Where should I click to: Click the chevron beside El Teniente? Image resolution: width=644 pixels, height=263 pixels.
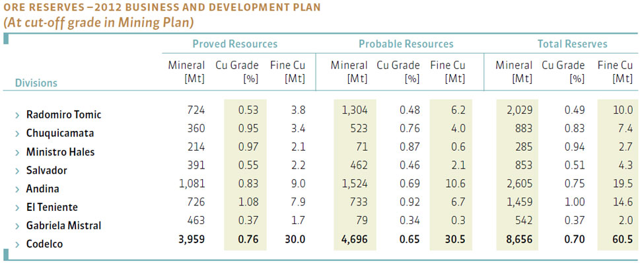(x=17, y=208)
